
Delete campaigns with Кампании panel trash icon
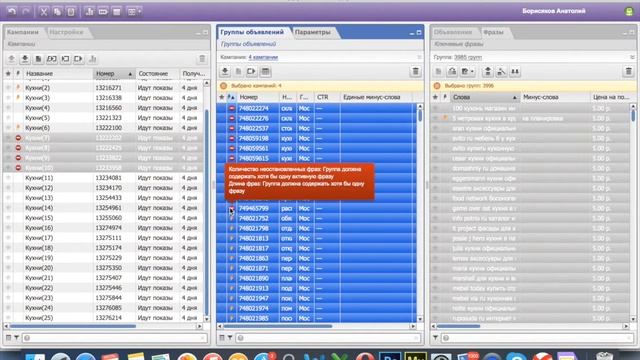pyautogui.click(x=202, y=59)
